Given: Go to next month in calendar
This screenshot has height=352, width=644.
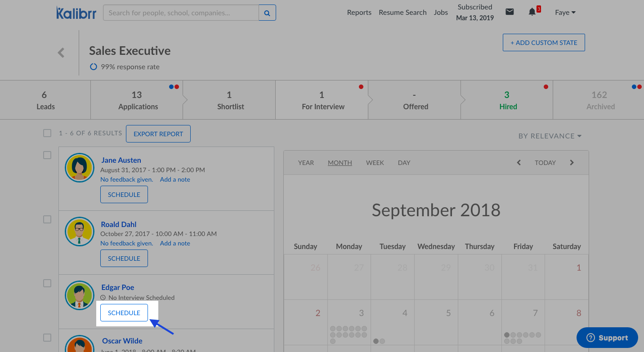Looking at the screenshot, I should 572,163.
